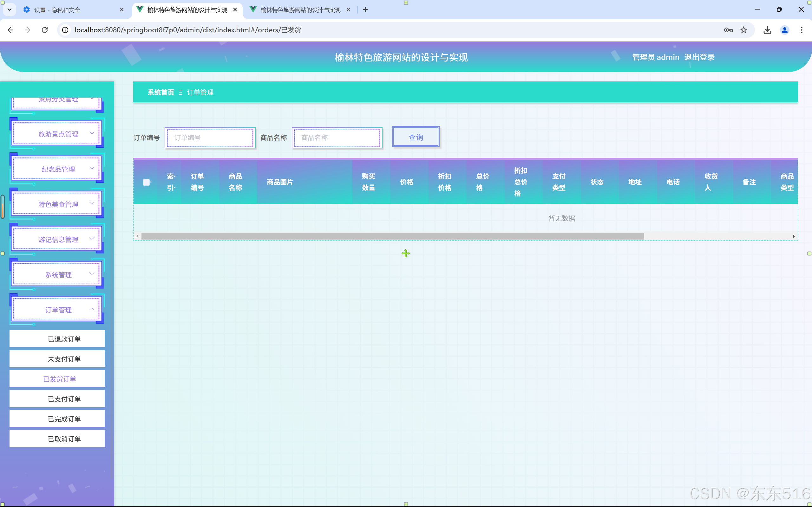The image size is (812, 507).
Task: Open the saved passwords key icon
Action: click(728, 30)
